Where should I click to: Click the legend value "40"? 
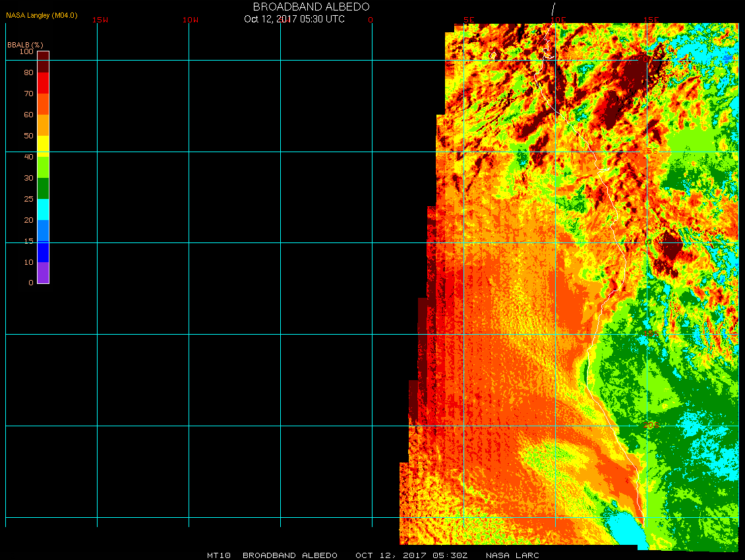tap(29, 157)
